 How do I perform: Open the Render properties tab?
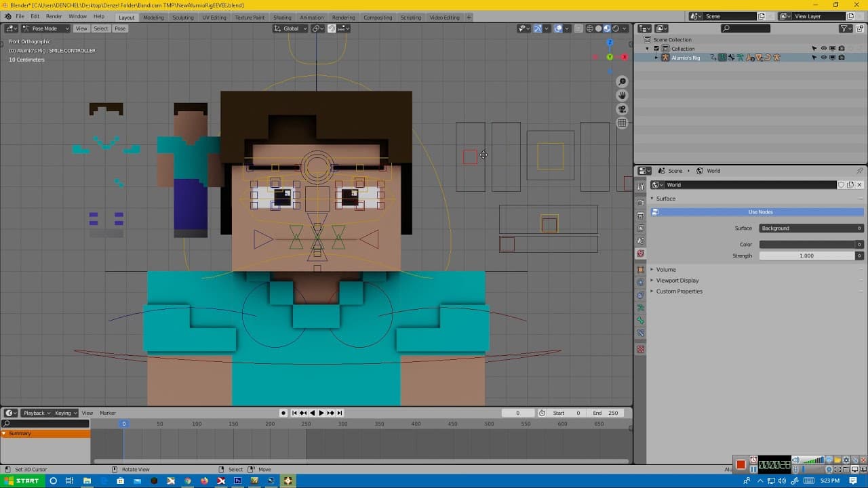click(641, 203)
